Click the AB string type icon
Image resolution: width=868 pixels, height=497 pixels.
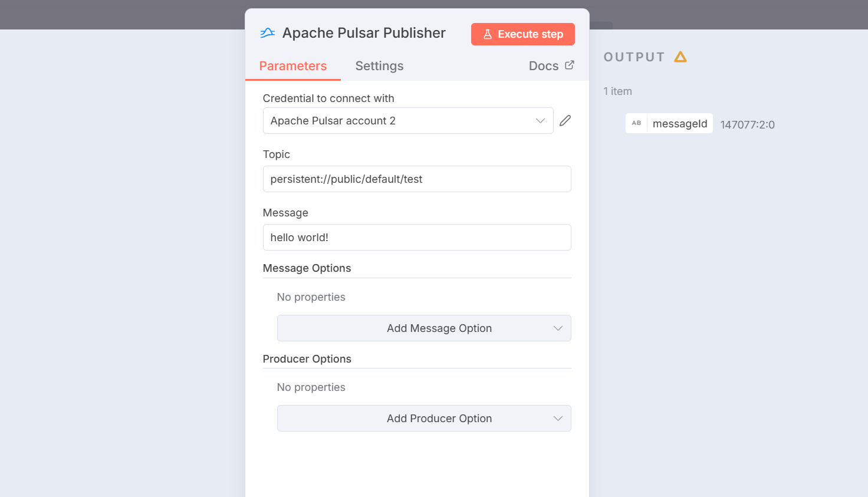[x=636, y=123]
